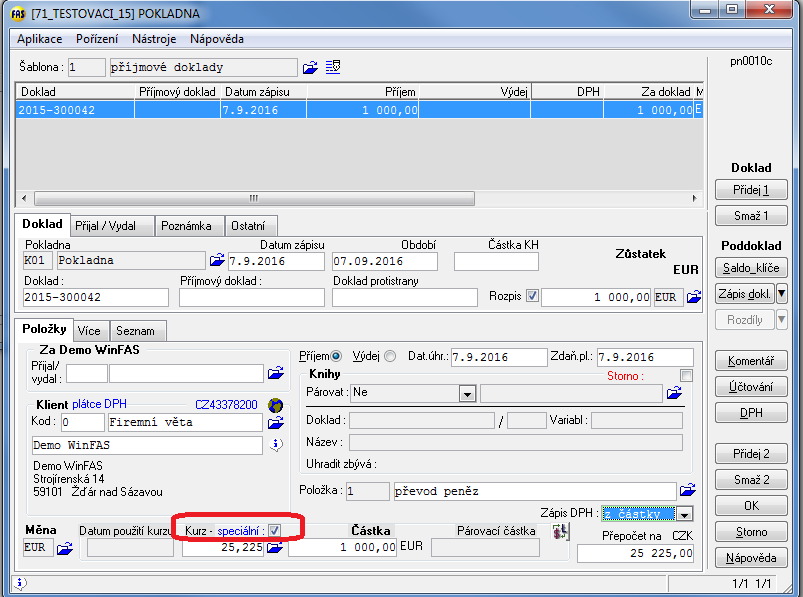
Task: Open the Šablona folder browse icon
Action: click(x=310, y=67)
